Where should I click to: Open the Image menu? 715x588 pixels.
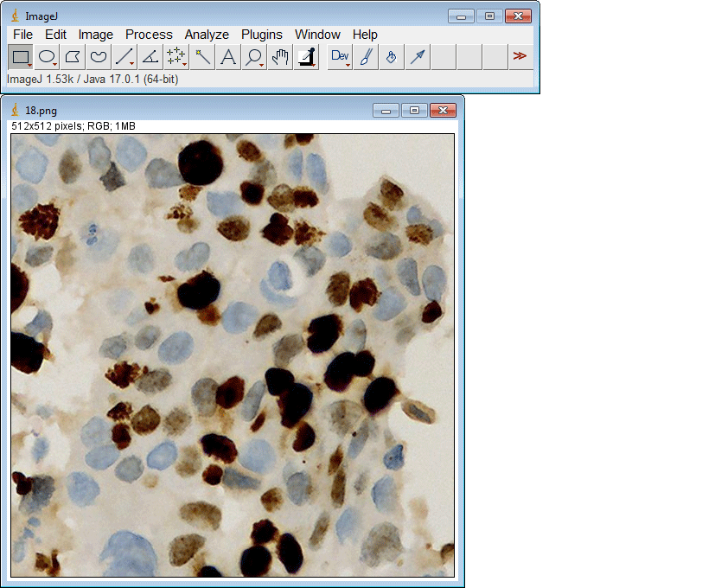[96, 35]
